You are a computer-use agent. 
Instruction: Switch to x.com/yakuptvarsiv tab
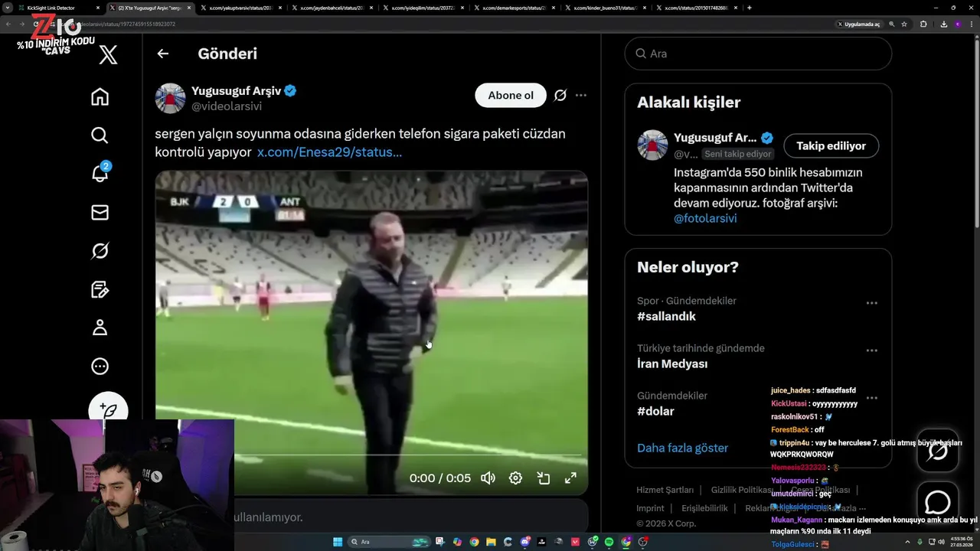(239, 8)
